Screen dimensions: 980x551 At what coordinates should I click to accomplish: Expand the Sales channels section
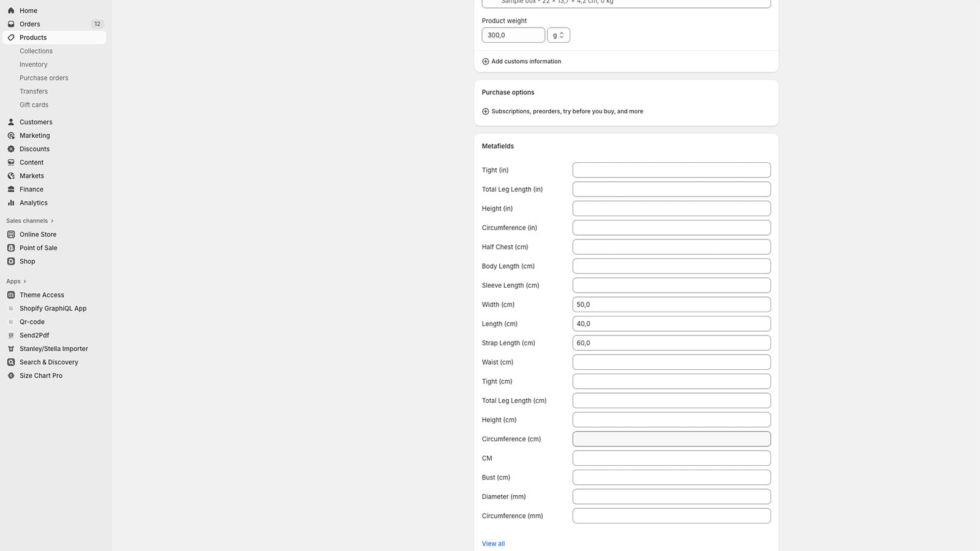click(52, 221)
